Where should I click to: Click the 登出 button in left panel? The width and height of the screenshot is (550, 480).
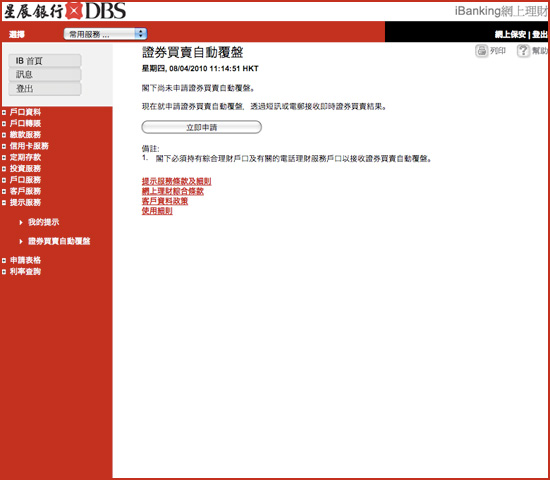point(45,88)
